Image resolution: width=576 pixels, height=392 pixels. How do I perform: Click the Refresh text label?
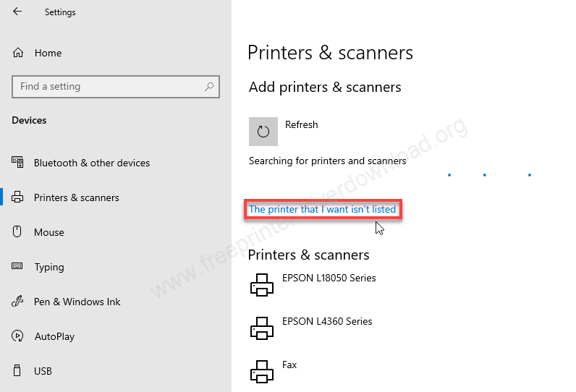(x=301, y=124)
